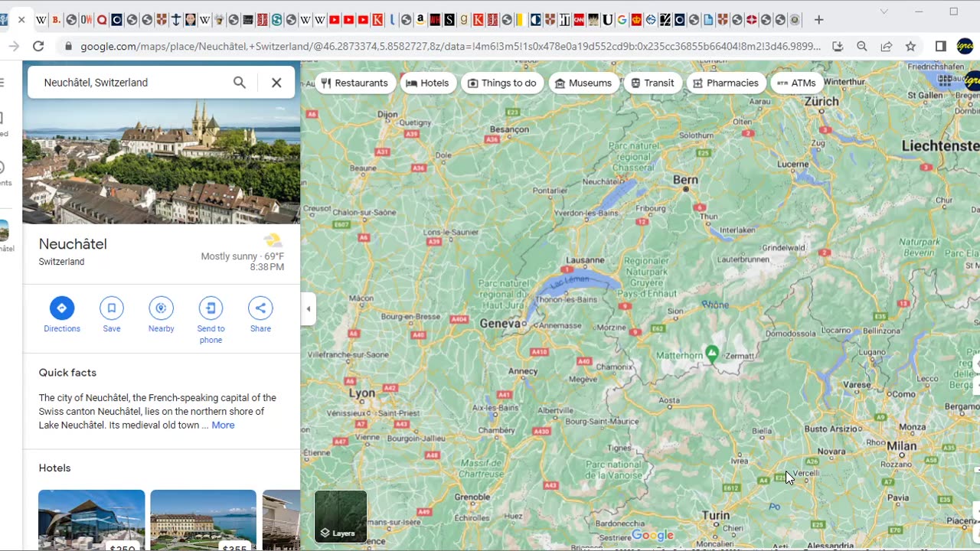Clear the Neuchâtel search with the X
This screenshot has width=980, height=551.
tap(276, 83)
